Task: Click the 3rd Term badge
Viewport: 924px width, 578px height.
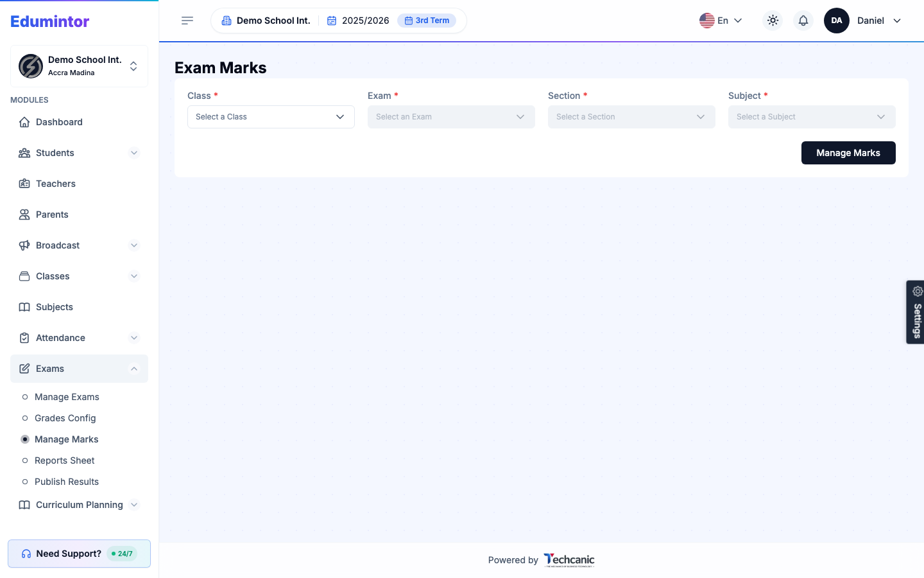Action: pos(427,21)
